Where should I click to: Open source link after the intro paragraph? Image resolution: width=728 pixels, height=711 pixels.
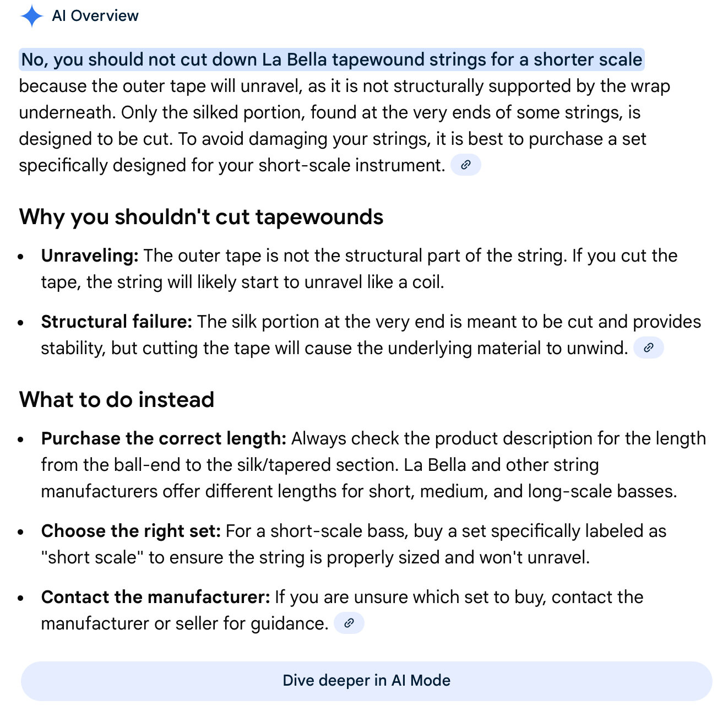click(465, 165)
